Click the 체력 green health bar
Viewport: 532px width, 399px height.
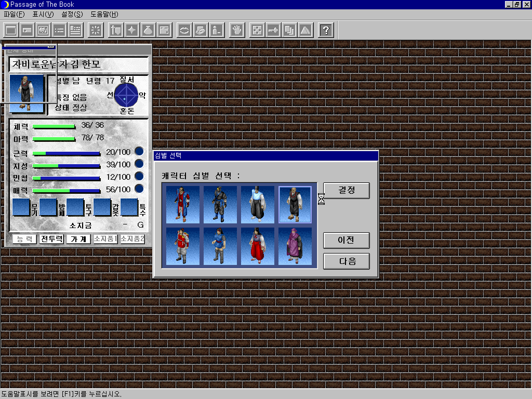point(54,127)
